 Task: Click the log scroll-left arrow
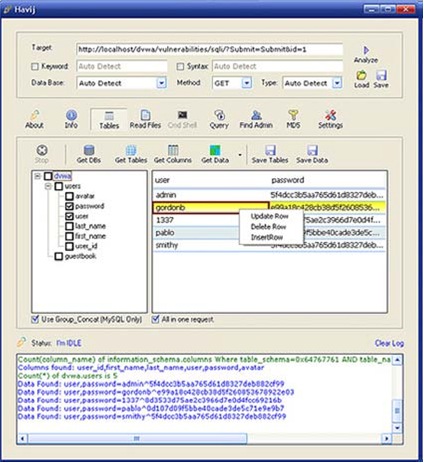22,438
